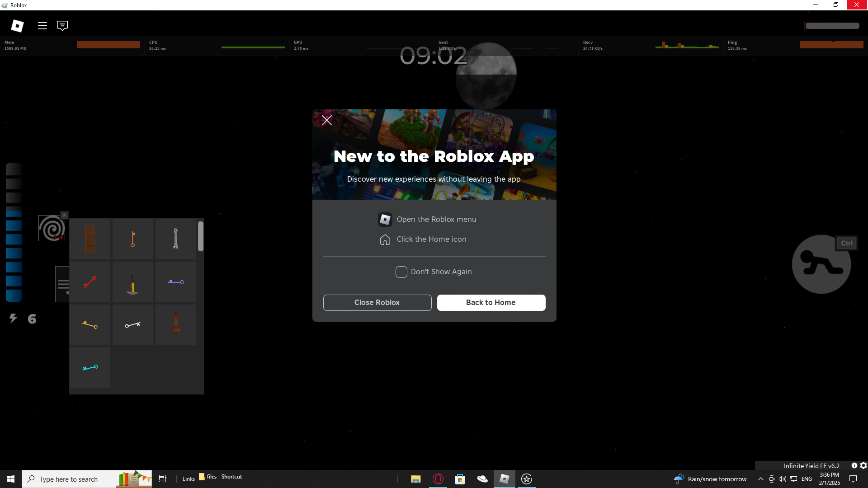Open the chat window icon
The width and height of the screenshot is (868, 488).
tap(62, 26)
